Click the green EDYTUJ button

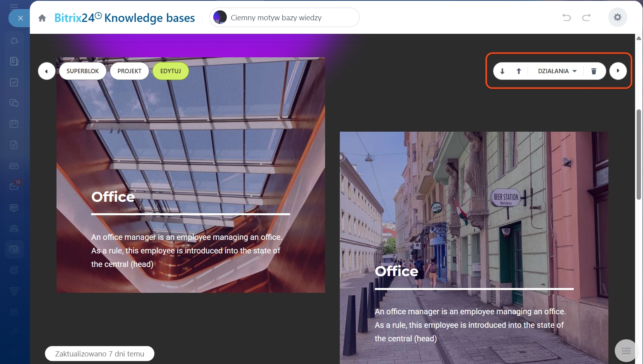coord(171,71)
